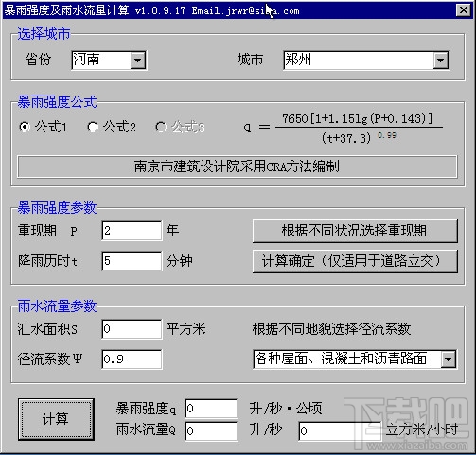The height and width of the screenshot is (455, 476).
Task: Focus the 降雨历时t minutes field
Action: 132,261
